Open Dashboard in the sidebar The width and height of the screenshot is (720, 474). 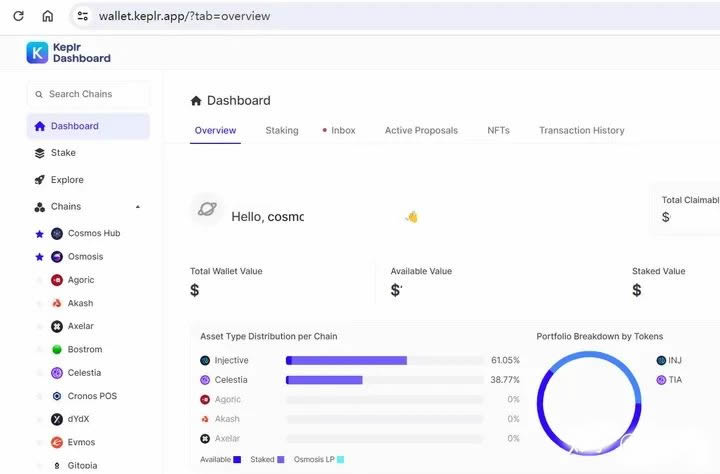[x=88, y=126]
